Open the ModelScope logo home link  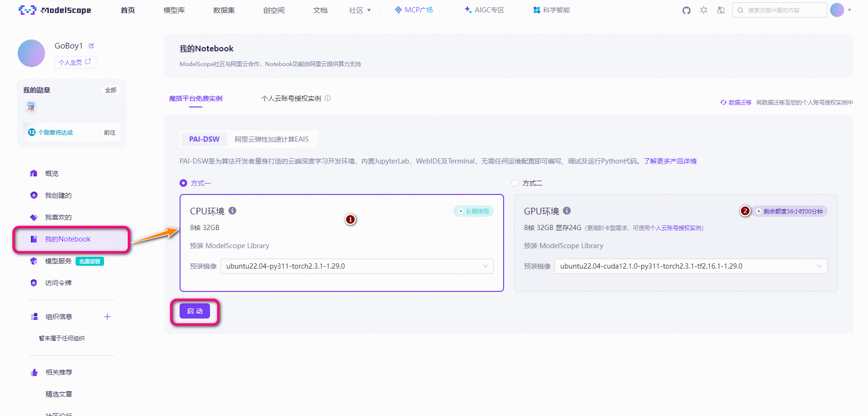[x=55, y=10]
